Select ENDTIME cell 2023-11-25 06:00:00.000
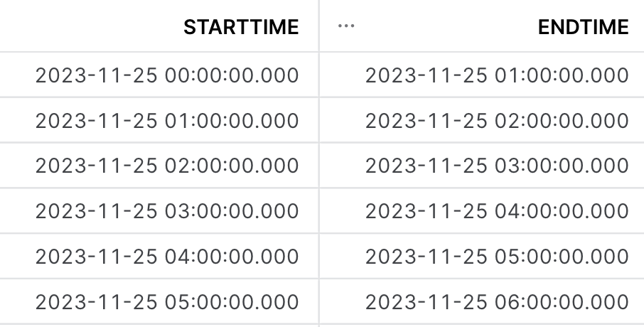The width and height of the screenshot is (644, 327). [x=482, y=301]
